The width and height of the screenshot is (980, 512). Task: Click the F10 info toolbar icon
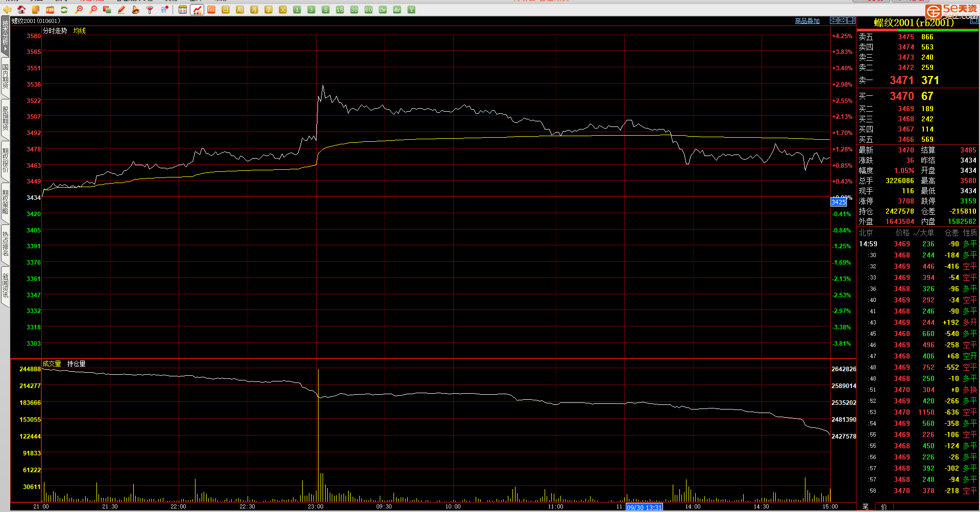[50, 10]
